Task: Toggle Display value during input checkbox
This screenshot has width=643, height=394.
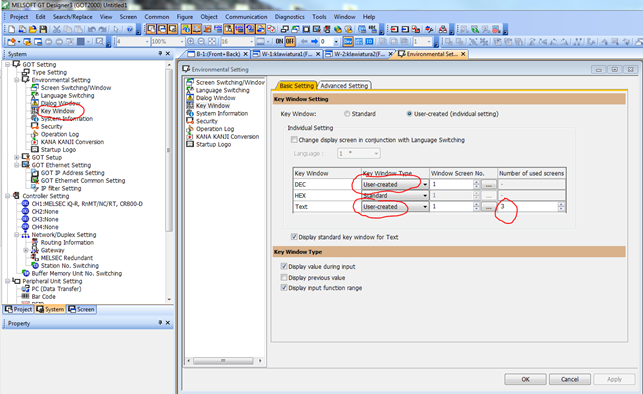Action: (284, 266)
